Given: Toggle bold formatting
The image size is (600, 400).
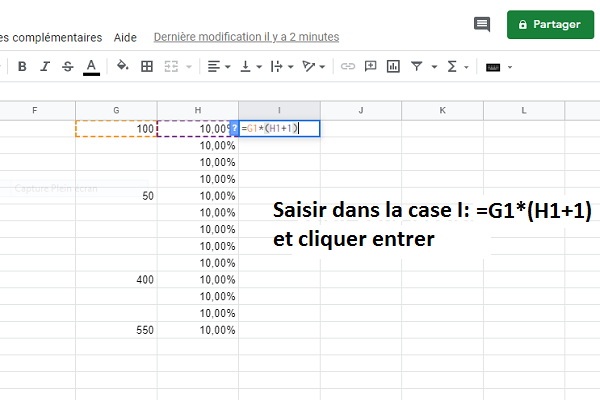Looking at the screenshot, I should point(19,67).
